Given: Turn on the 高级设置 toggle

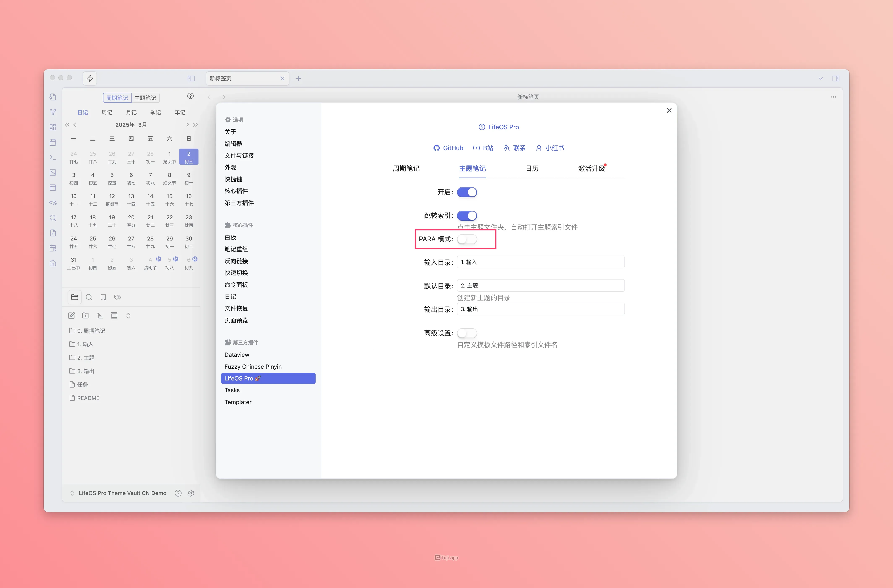Looking at the screenshot, I should point(467,333).
